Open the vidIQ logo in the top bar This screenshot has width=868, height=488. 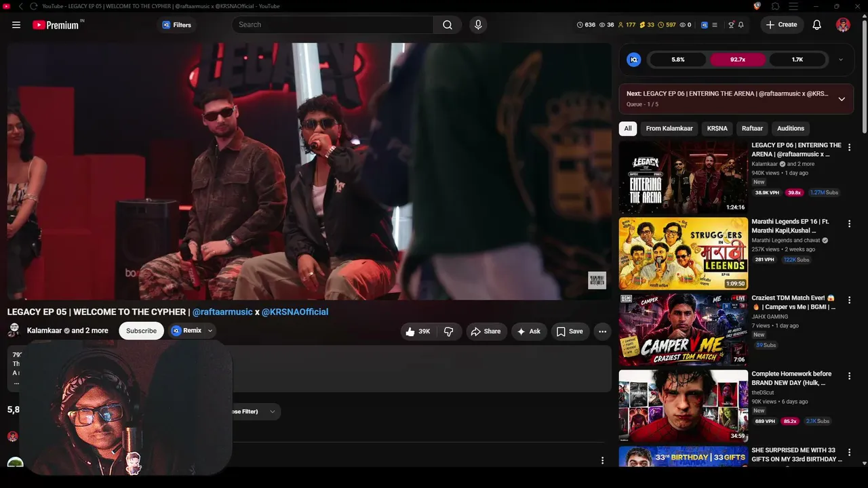705,25
